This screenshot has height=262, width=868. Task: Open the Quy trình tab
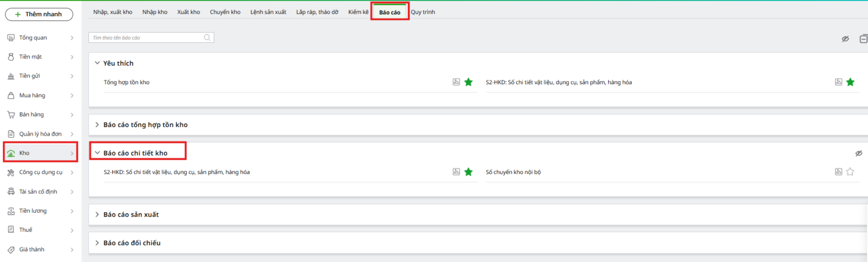(423, 12)
